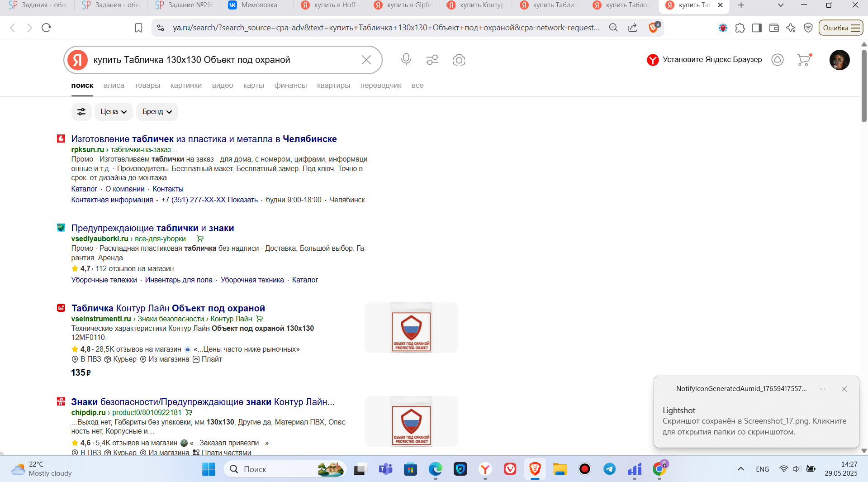Open Brave Wallet icon
This screenshot has height=482, width=868.
coord(774,28)
